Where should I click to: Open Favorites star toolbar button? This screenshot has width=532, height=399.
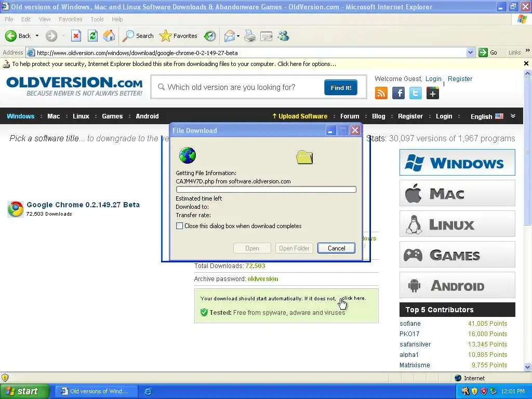pyautogui.click(x=178, y=36)
